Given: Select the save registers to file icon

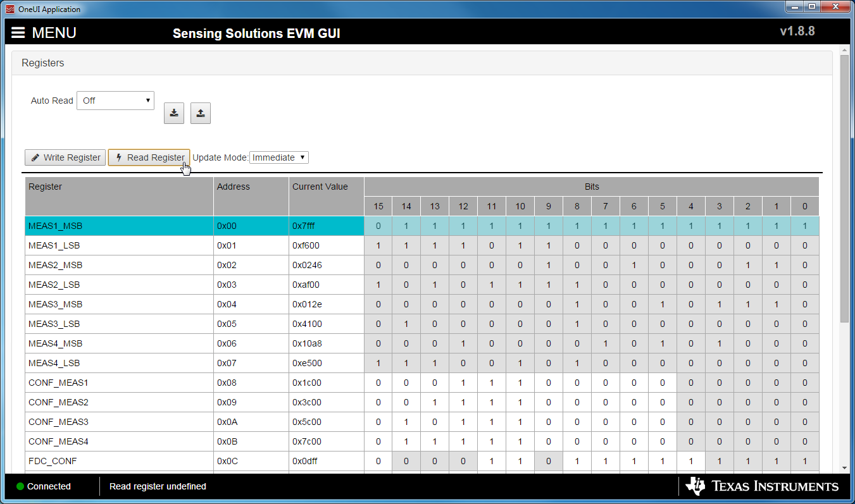Looking at the screenshot, I should [174, 113].
